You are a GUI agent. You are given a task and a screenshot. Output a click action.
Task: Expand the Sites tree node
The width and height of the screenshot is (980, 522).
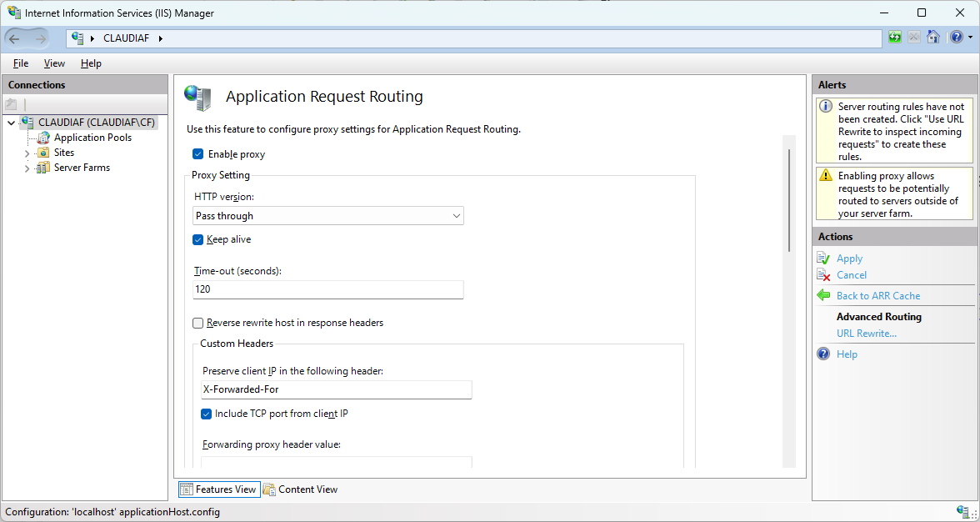click(x=27, y=153)
